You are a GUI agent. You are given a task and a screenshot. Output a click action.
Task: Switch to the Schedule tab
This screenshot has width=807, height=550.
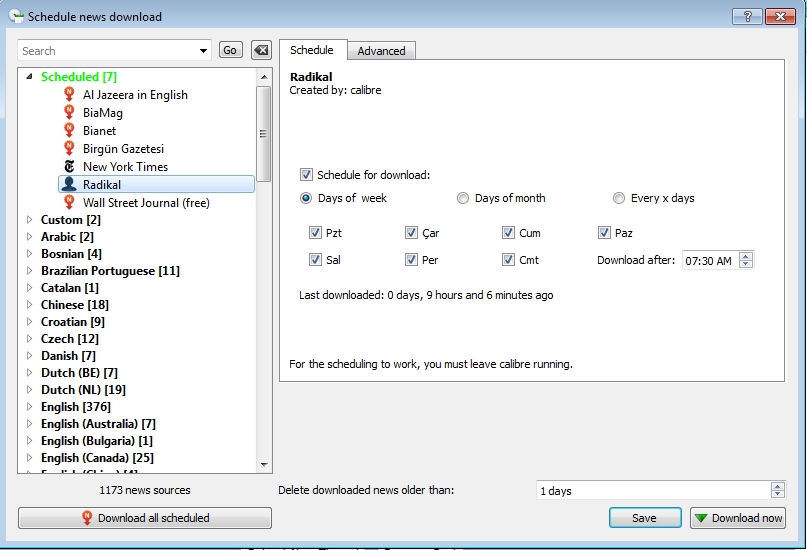(312, 50)
